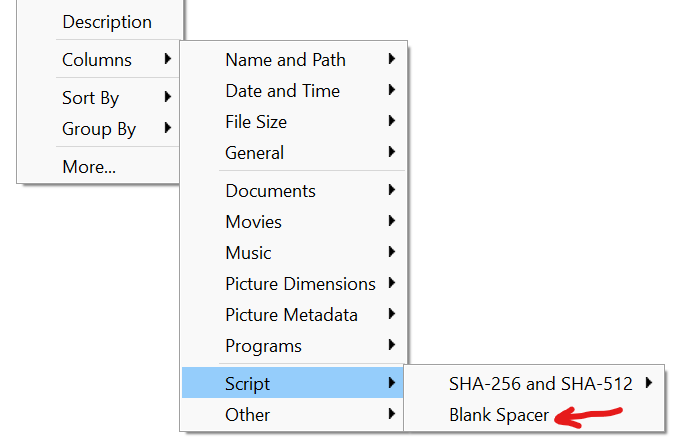The width and height of the screenshot is (688, 448).
Task: Open the Other column submenu
Action: coord(294,414)
